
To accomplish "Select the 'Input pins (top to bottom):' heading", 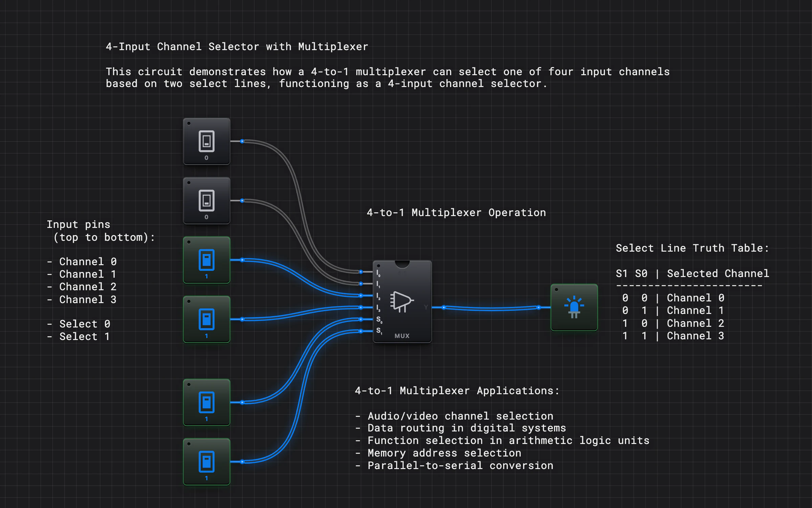I will 101,231.
